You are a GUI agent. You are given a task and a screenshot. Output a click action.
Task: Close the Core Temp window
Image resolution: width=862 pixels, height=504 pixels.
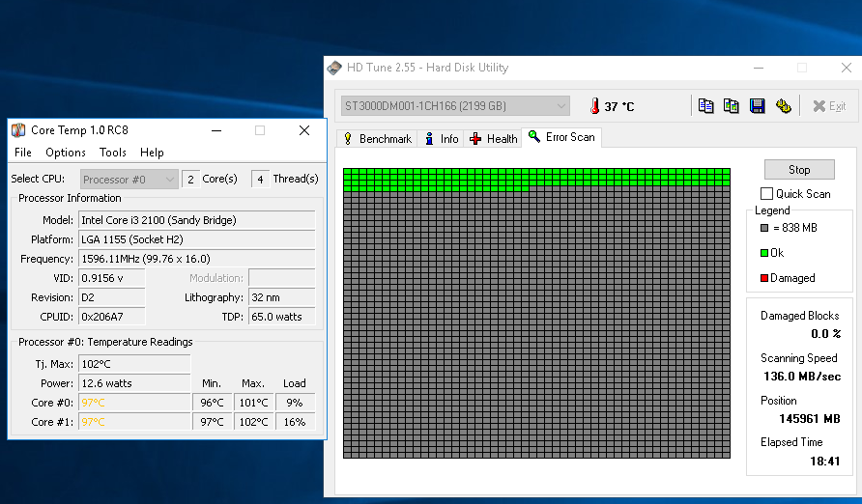[304, 130]
